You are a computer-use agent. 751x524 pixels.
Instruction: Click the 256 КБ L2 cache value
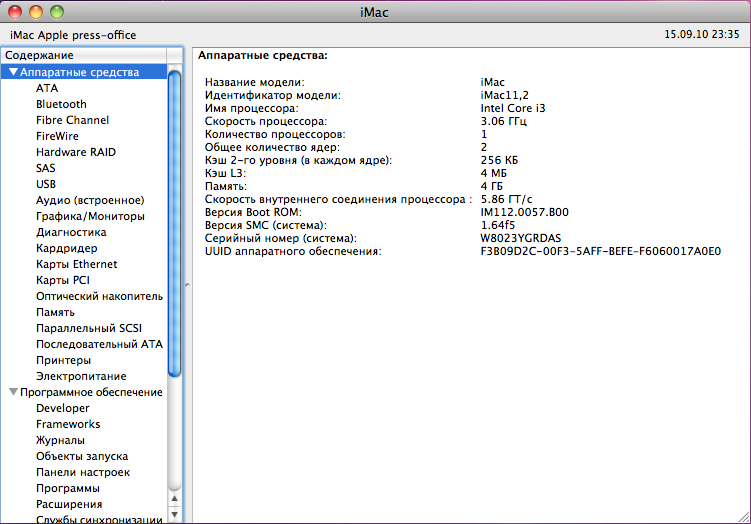pos(499,160)
